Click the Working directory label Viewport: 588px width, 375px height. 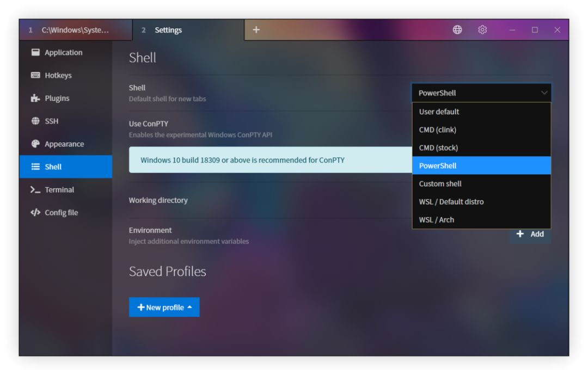click(x=158, y=200)
